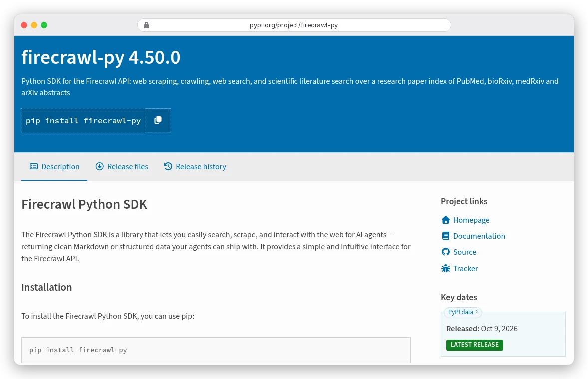Open the Tracker project link
588x379 pixels.
[x=465, y=268]
